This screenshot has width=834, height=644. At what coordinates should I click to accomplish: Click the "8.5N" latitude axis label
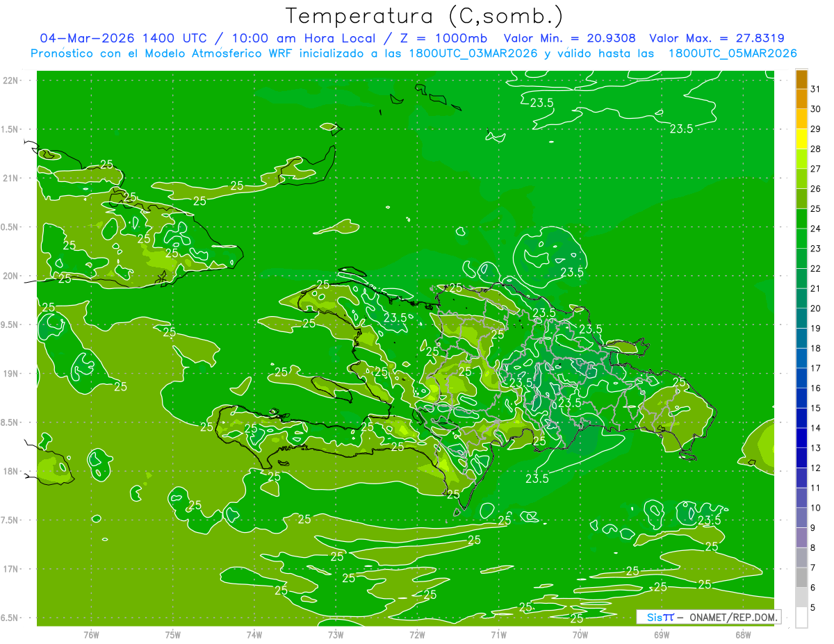[10, 422]
